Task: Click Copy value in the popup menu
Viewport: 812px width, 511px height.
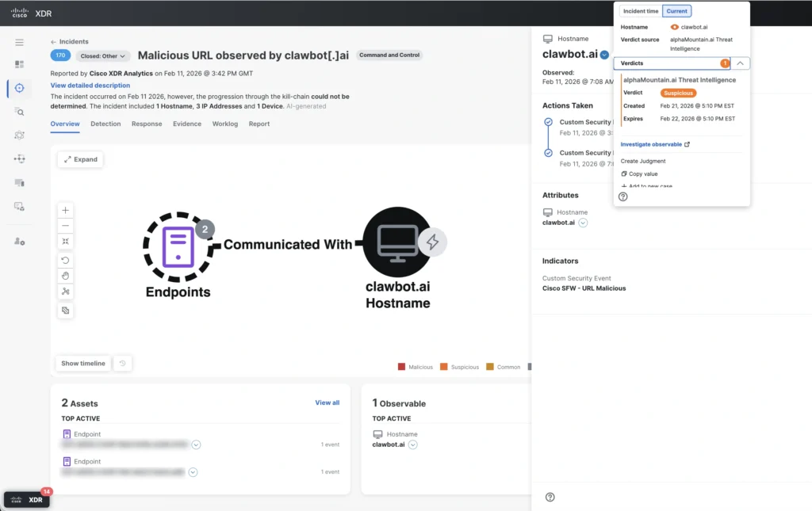Action: (642, 174)
